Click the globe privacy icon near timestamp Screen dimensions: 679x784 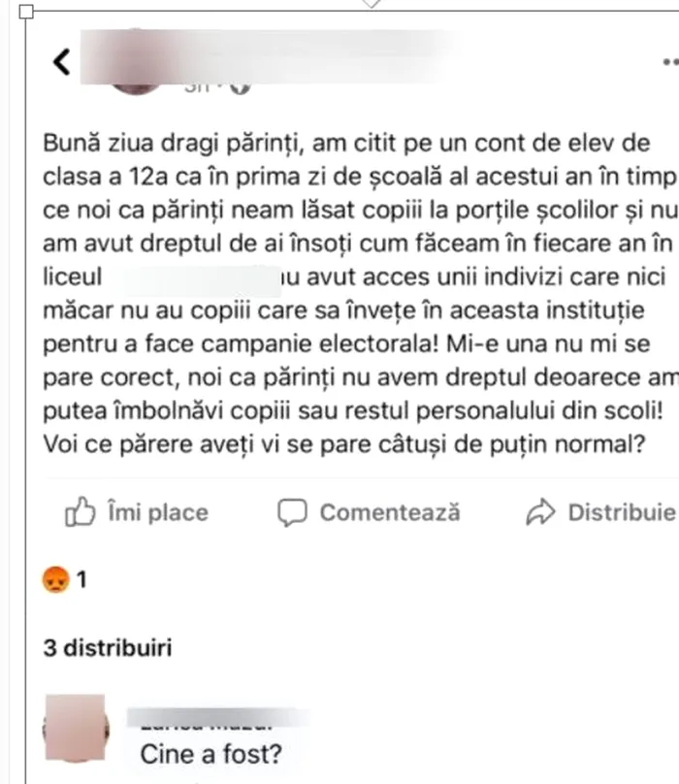click(240, 87)
